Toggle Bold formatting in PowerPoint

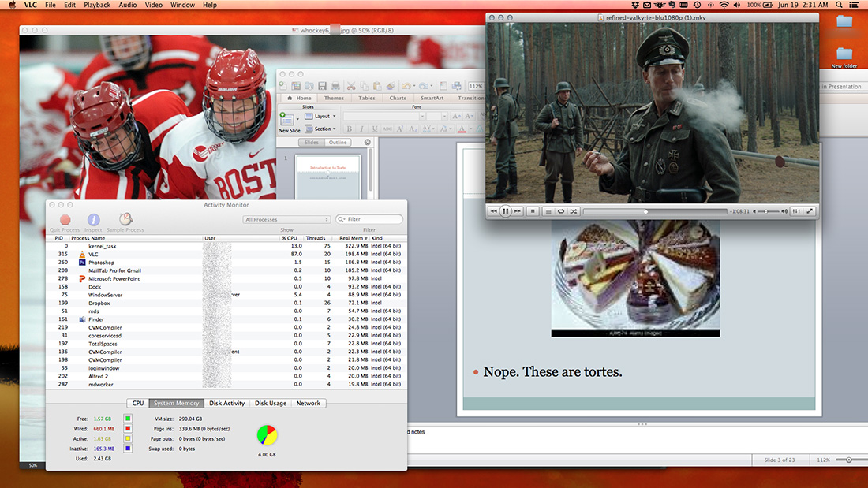point(350,129)
